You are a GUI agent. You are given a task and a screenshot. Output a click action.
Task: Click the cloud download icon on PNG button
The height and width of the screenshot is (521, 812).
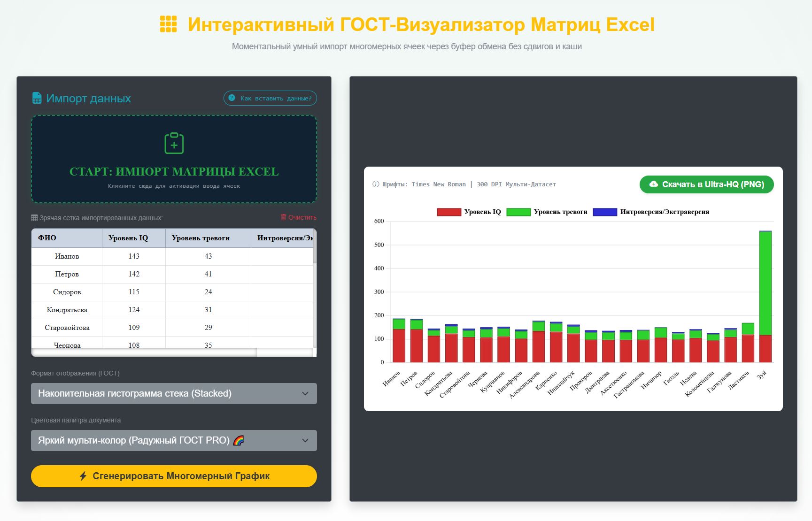653,184
